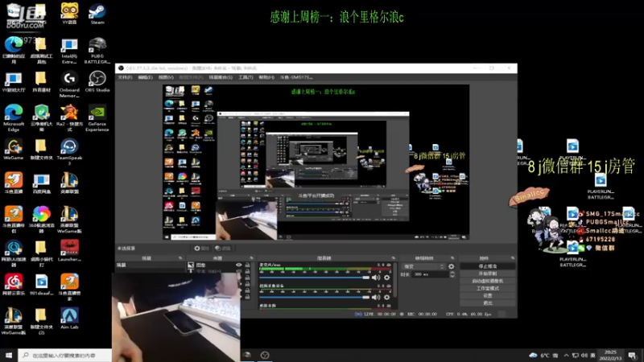The width and height of the screenshot is (644, 362).
Task: Open the Windows Start button
Action: pyautogui.click(x=9, y=356)
